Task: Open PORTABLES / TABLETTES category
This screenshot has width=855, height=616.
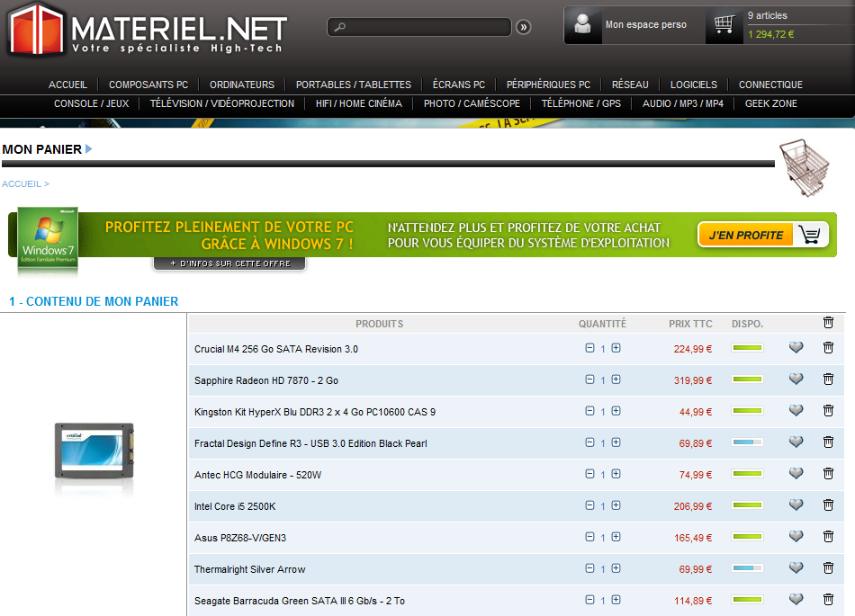Action: 353,85
